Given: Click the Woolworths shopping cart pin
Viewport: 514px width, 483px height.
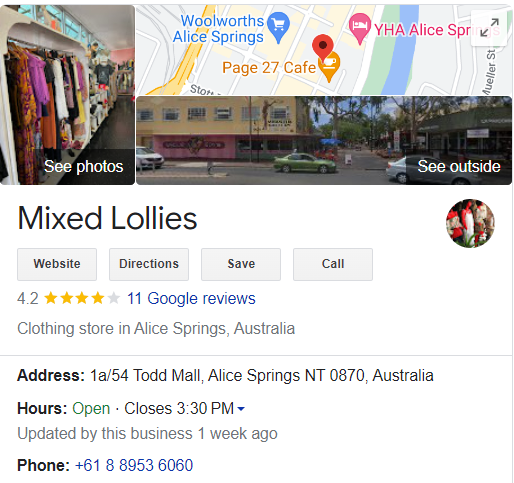Looking at the screenshot, I should pos(279,27).
